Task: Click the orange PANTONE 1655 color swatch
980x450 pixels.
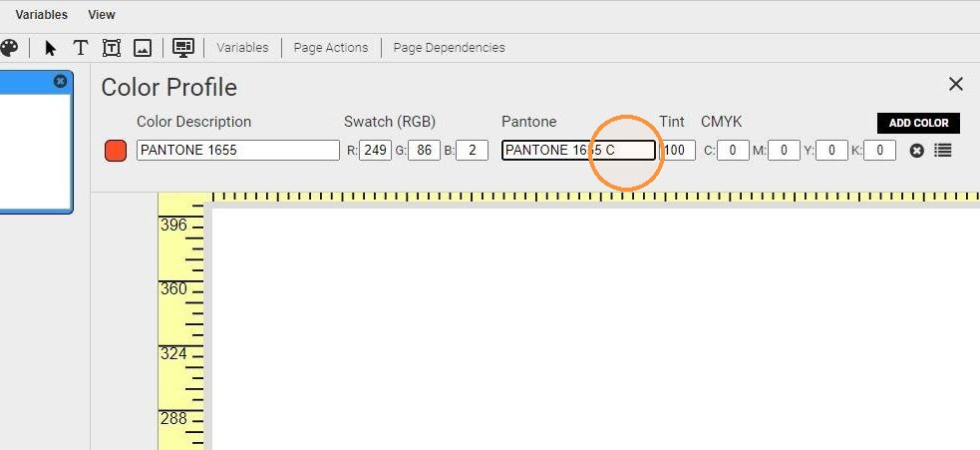Action: (116, 151)
